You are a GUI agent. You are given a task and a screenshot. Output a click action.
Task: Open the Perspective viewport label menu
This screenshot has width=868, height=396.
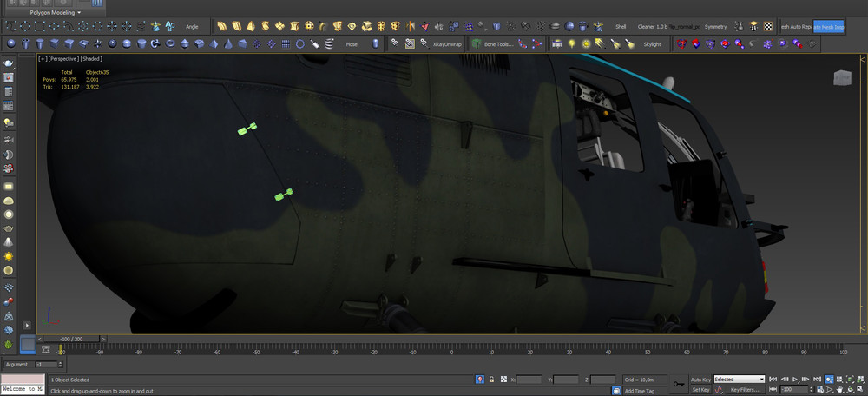click(x=62, y=58)
